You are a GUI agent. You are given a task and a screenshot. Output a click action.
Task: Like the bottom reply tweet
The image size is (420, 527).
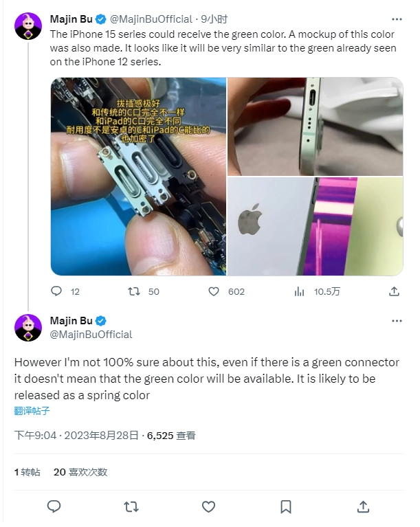[208, 506]
